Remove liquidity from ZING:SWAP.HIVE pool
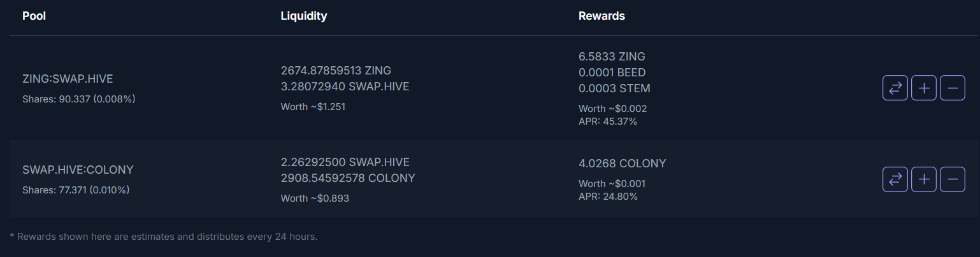Screen dimensions: 980x257 click(953, 88)
